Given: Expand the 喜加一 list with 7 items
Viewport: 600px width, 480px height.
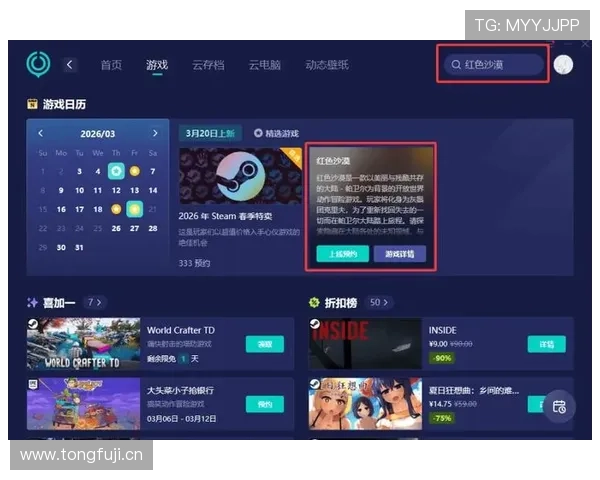Looking at the screenshot, I should tap(95, 301).
